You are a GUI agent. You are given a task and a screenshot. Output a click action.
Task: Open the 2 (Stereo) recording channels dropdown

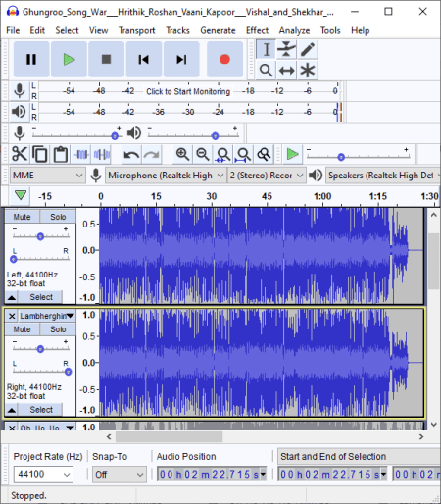pos(267,176)
